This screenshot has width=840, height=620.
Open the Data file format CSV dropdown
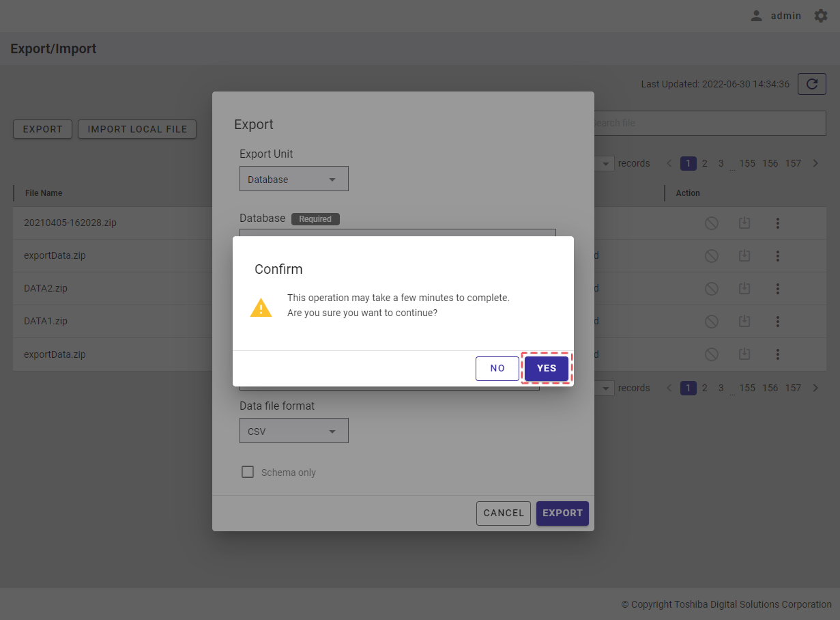pos(293,431)
